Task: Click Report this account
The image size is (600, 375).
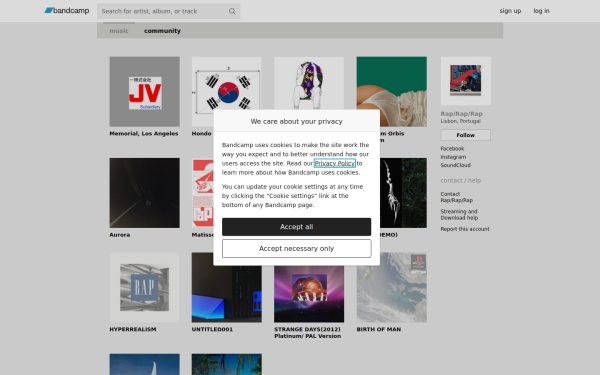Action: click(465, 229)
